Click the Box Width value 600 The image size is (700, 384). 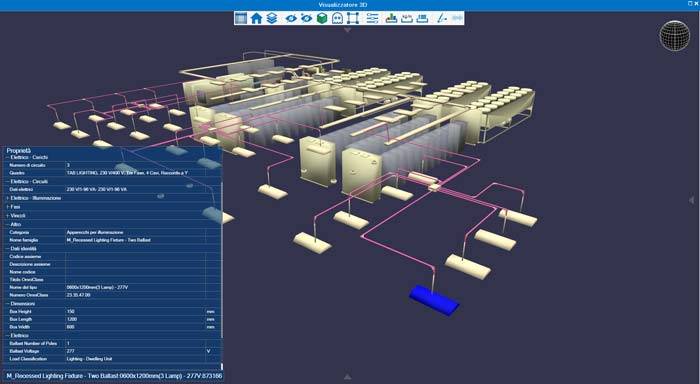(x=71, y=327)
